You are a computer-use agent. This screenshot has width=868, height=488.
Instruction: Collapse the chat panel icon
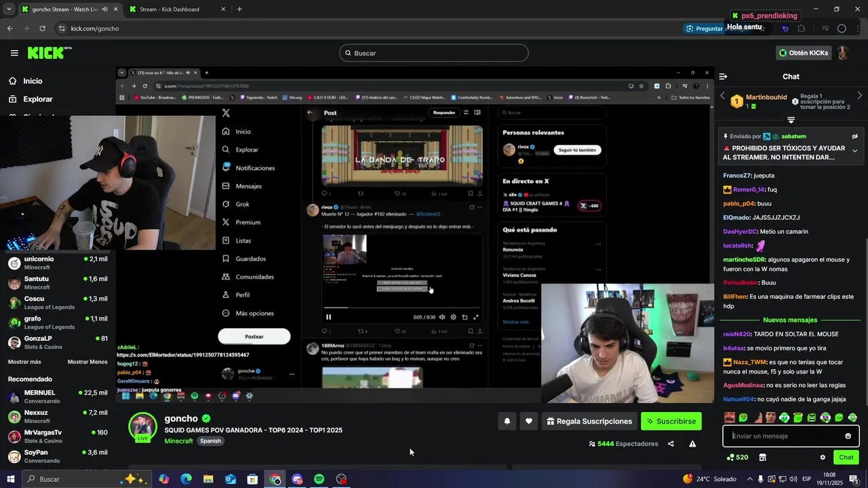(723, 77)
